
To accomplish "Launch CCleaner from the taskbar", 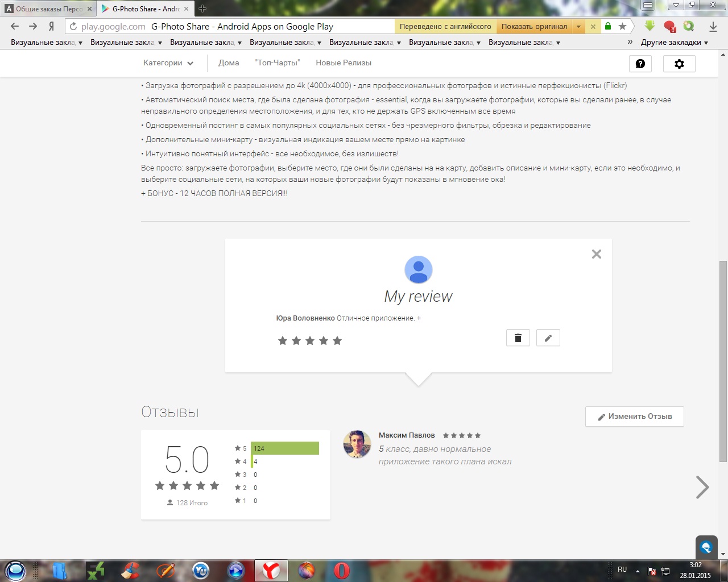I will pyautogui.click(x=130, y=570).
